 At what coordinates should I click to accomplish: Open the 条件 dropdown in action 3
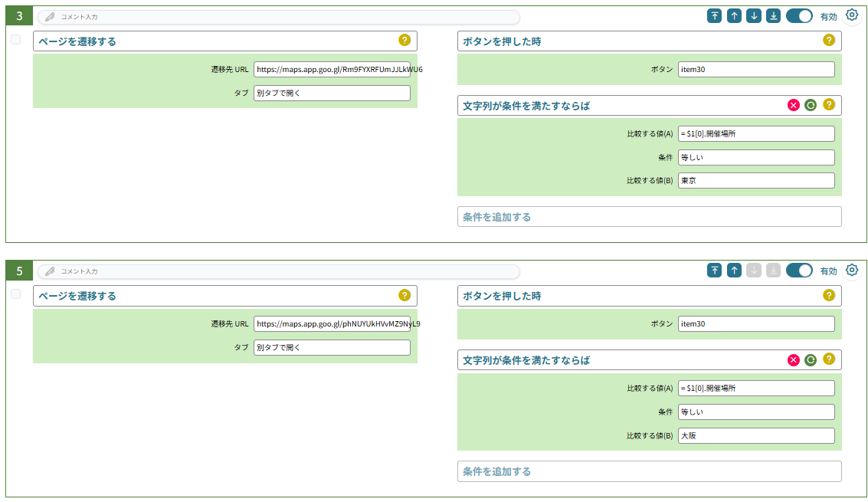point(756,157)
